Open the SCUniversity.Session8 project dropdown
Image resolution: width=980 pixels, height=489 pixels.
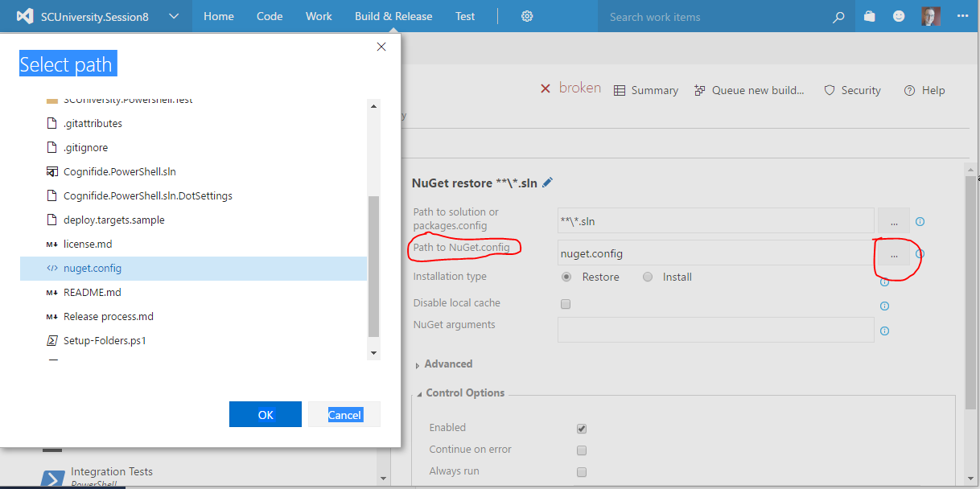[x=174, y=16]
